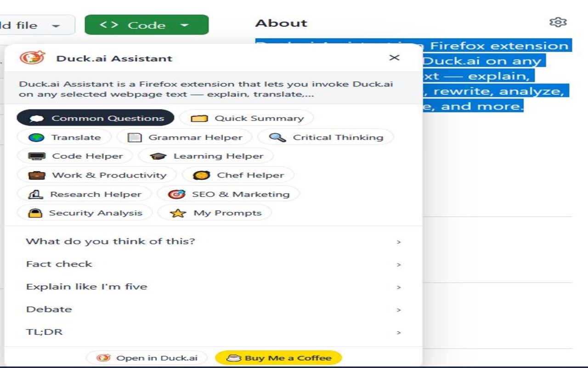Run the 'Fact check' prompt
Viewport: 588px width, 368px height.
click(x=214, y=264)
